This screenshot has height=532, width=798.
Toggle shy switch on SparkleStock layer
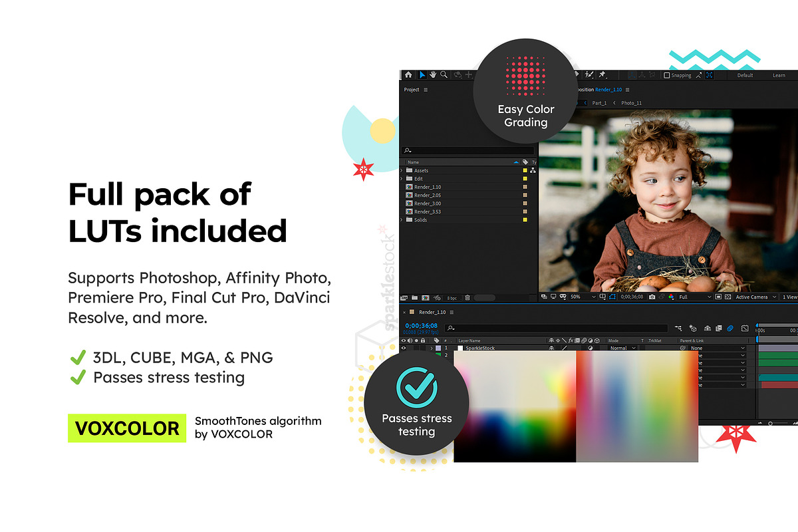(551, 348)
